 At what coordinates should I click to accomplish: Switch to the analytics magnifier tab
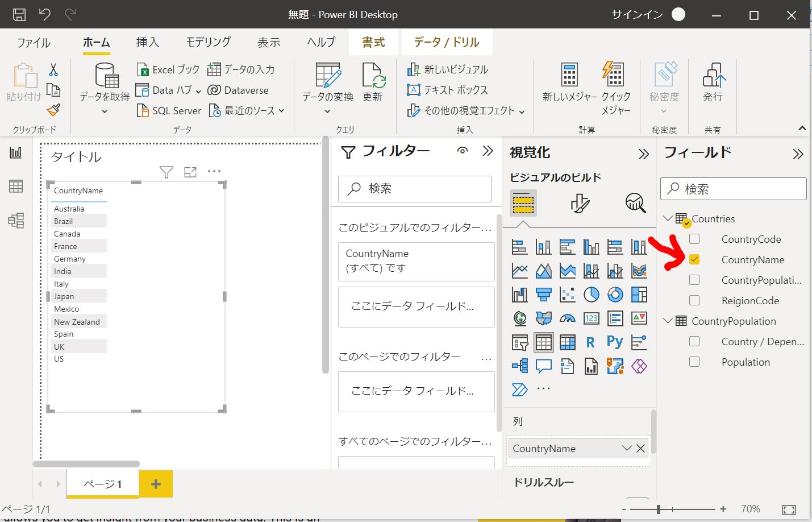635,202
